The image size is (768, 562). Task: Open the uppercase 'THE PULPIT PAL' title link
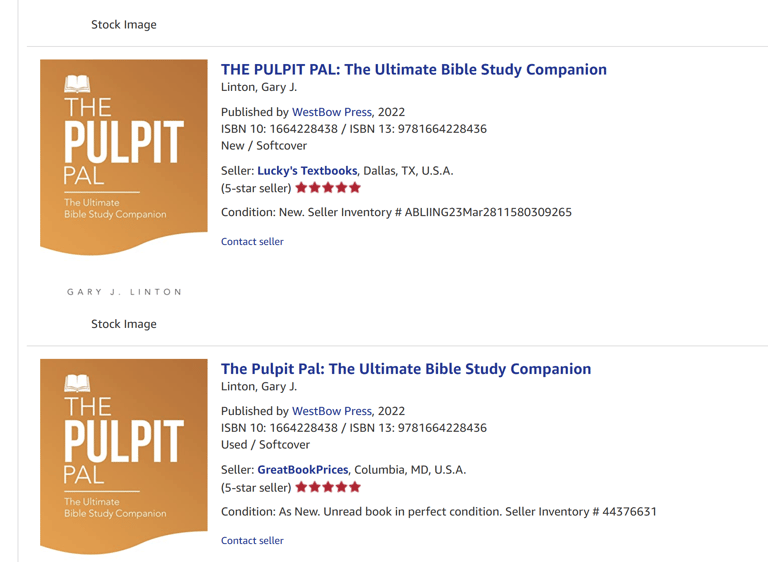413,69
